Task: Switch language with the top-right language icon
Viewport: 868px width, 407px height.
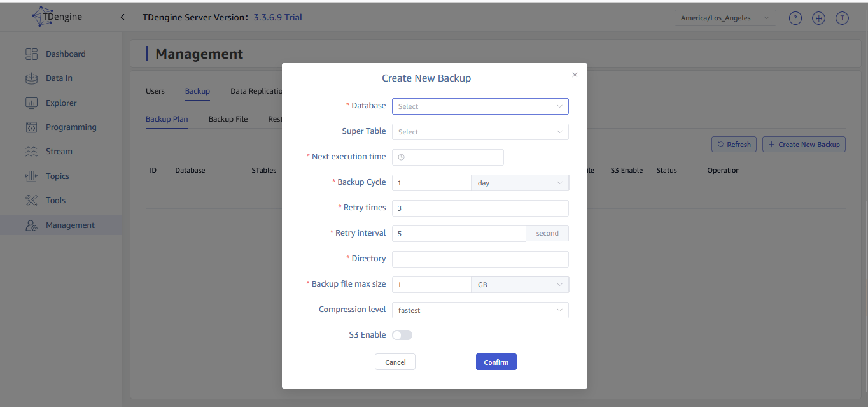Action: click(818, 18)
